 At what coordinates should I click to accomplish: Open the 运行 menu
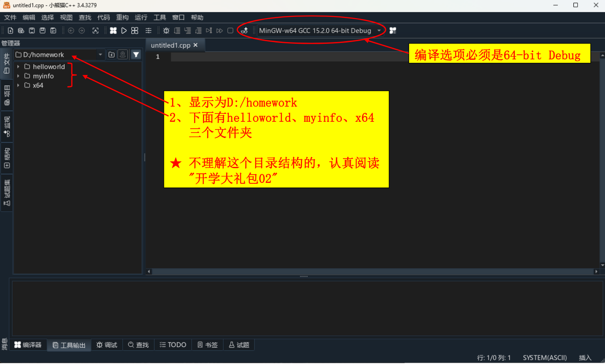pos(141,17)
